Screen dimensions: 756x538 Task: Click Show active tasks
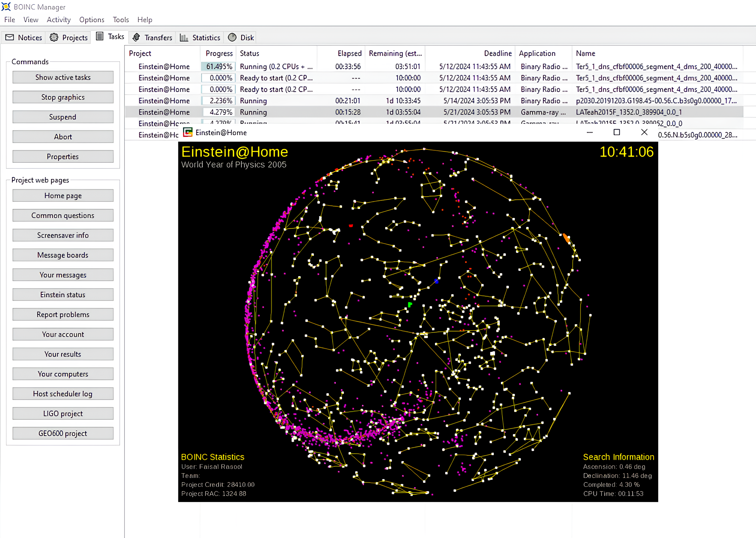(x=63, y=77)
